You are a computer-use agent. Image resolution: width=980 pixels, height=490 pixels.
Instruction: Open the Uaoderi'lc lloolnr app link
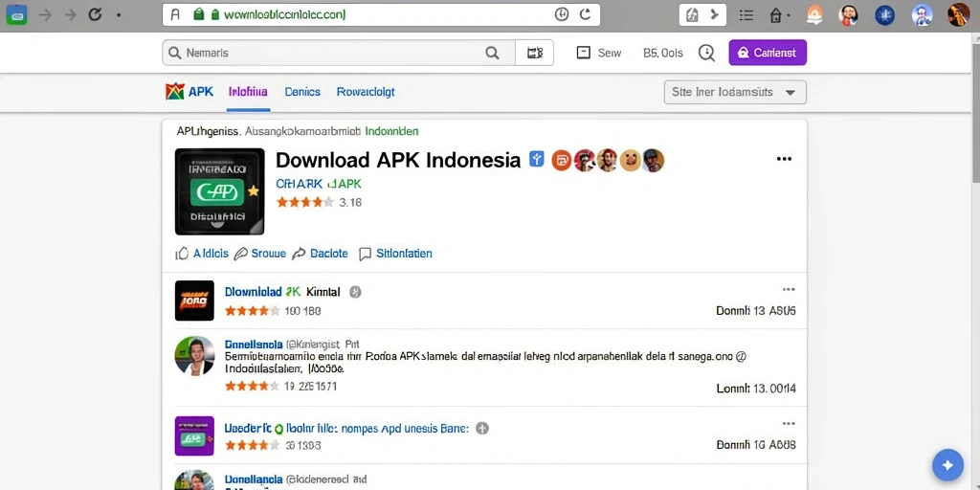tap(346, 429)
